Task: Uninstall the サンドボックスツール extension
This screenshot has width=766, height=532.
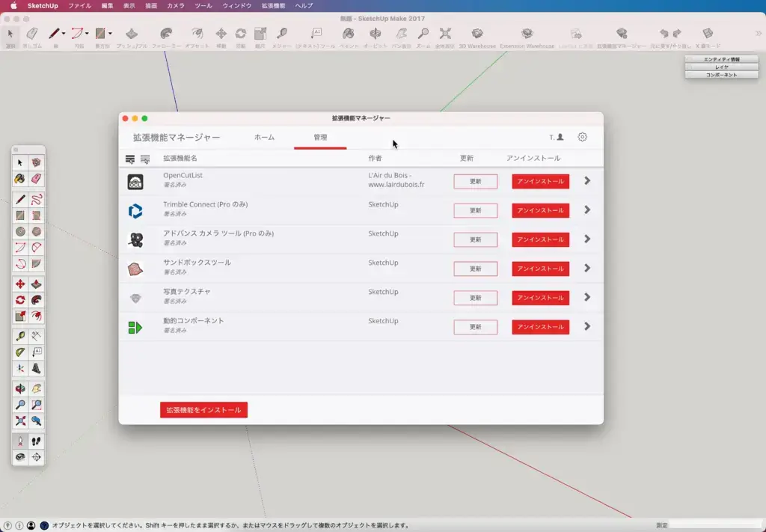Action: click(540, 269)
